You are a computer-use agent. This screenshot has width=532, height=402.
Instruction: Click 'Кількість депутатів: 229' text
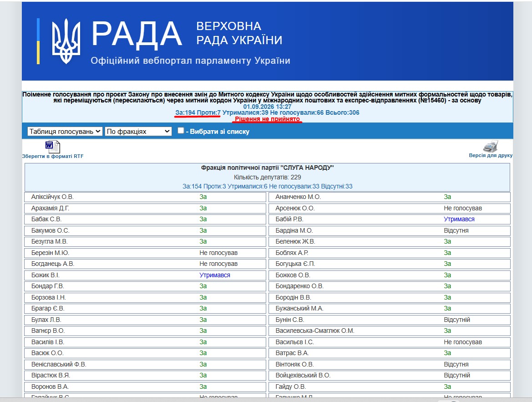point(267,177)
